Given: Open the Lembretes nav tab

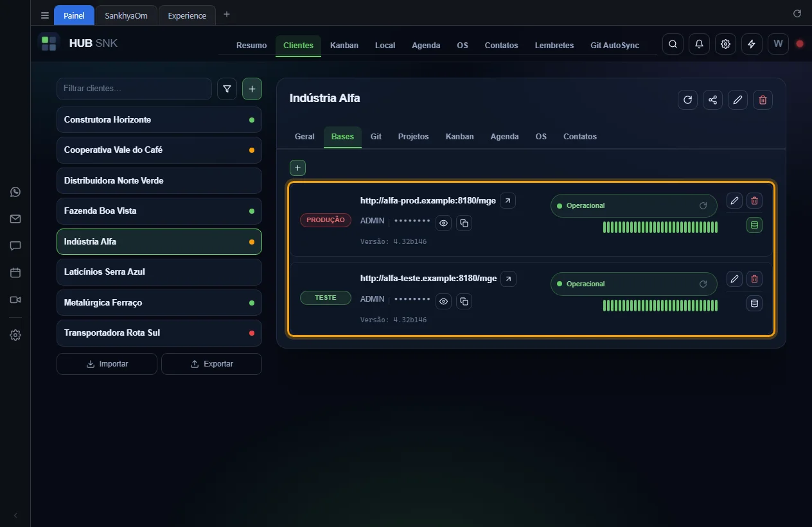Looking at the screenshot, I should [x=554, y=46].
